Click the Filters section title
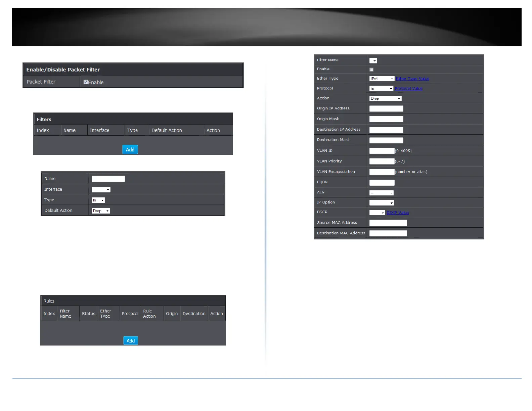Screen dimensions: 532x411 tap(44, 120)
